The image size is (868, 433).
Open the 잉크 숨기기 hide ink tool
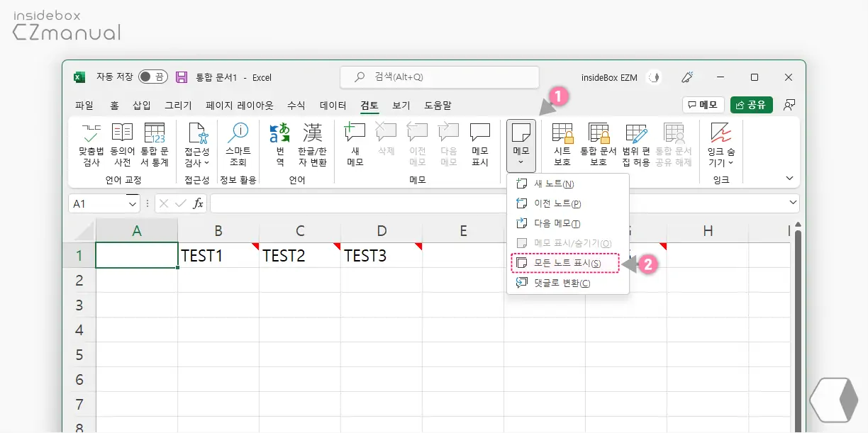click(721, 145)
